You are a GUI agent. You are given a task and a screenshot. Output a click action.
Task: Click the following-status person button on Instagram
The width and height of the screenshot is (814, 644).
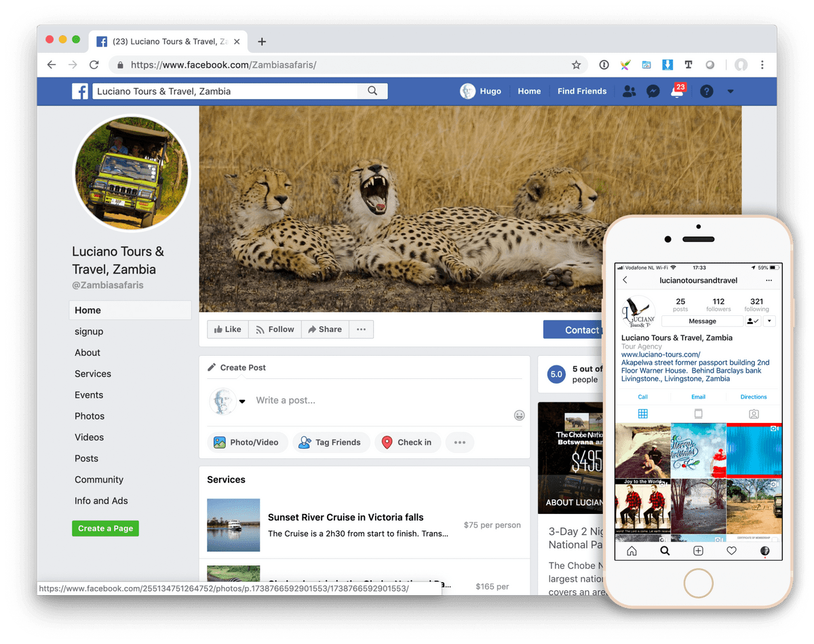(x=753, y=321)
